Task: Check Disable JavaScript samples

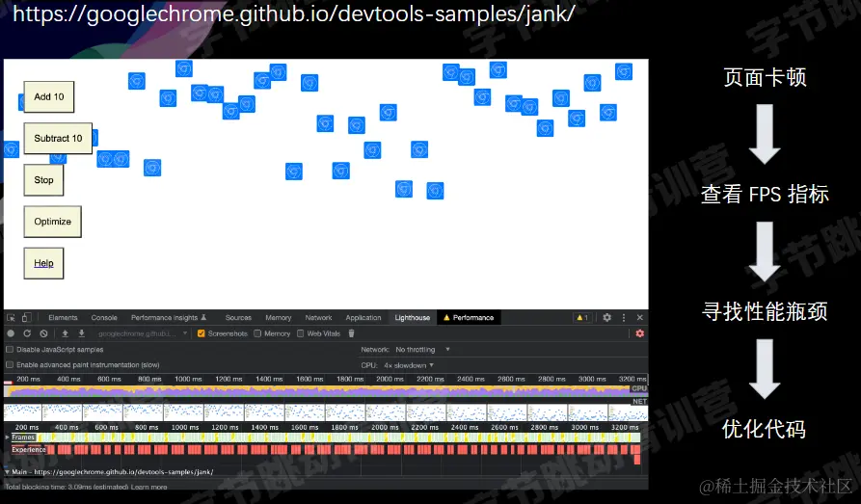Action: click(10, 349)
